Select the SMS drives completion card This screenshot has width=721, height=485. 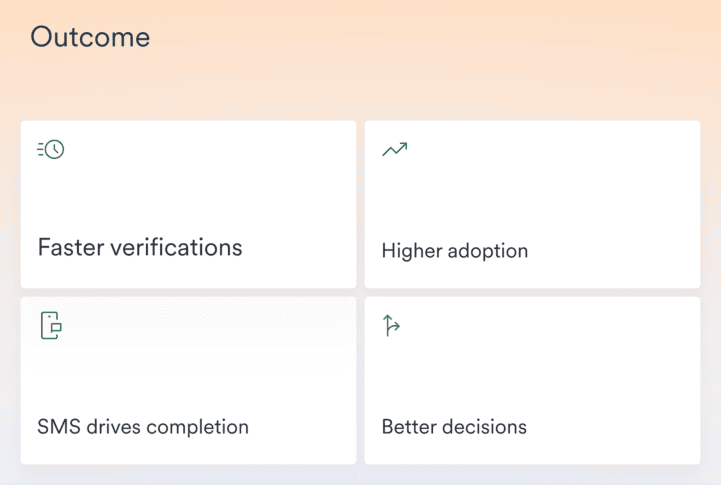point(188,380)
